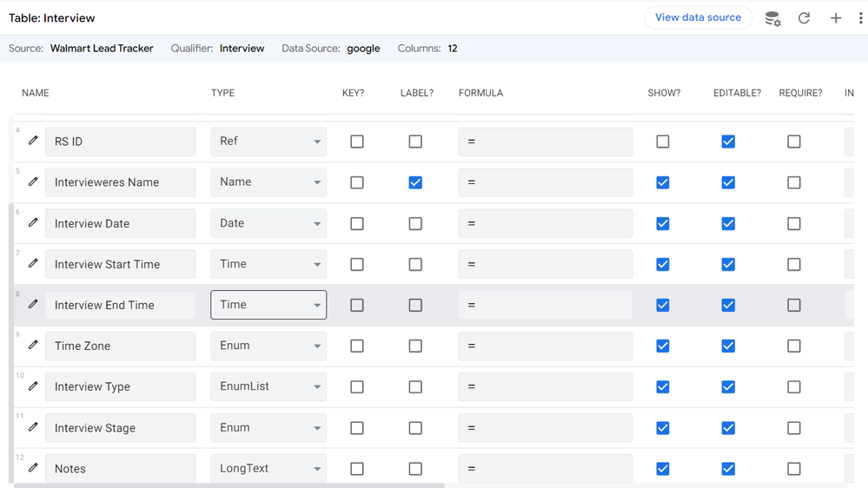Check Key for Time Zone row
This screenshot has width=868, height=488.
(357, 346)
